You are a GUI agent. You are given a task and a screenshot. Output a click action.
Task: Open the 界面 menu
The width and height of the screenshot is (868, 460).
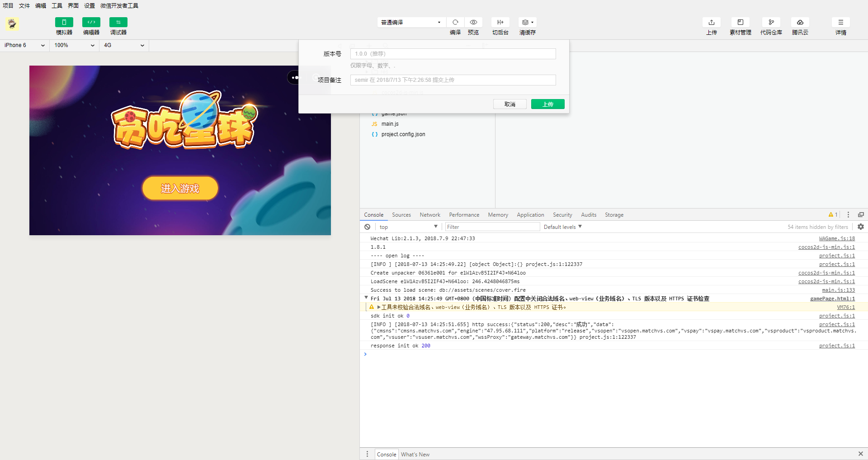click(x=73, y=6)
